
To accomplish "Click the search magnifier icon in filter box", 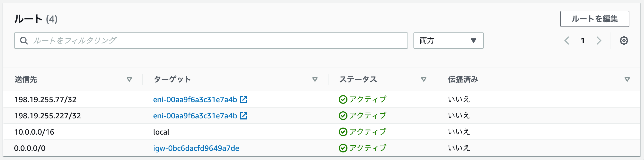I will point(24,41).
